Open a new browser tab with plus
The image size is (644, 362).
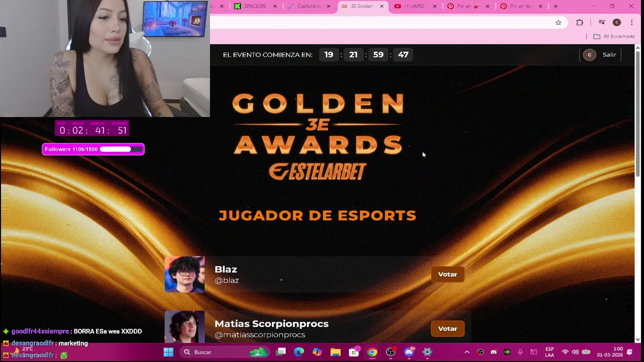click(x=555, y=6)
